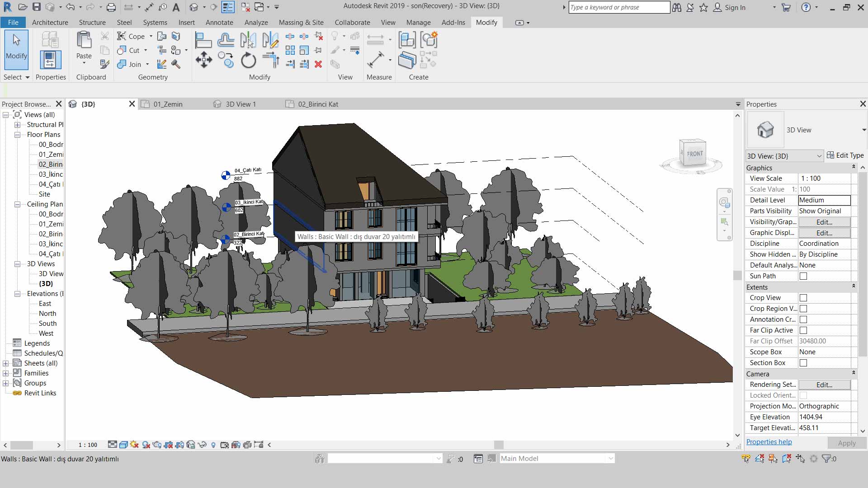Enable the Crop View checkbox
The height and width of the screenshot is (488, 868).
(x=803, y=298)
